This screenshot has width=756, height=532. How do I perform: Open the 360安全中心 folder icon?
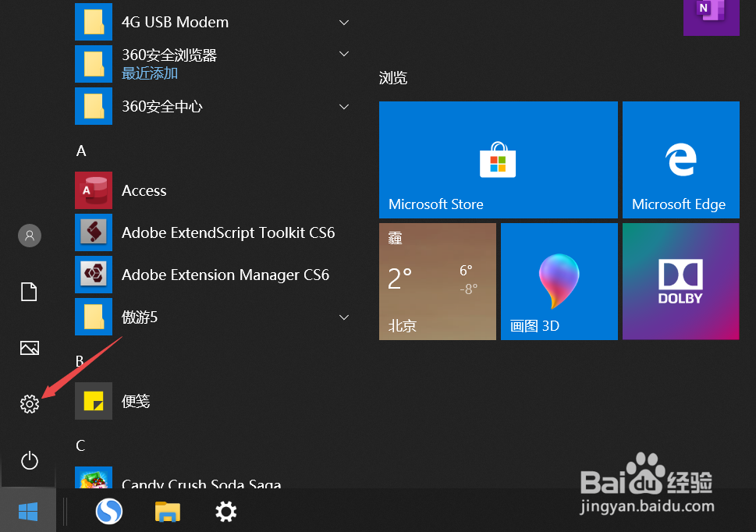[94, 106]
